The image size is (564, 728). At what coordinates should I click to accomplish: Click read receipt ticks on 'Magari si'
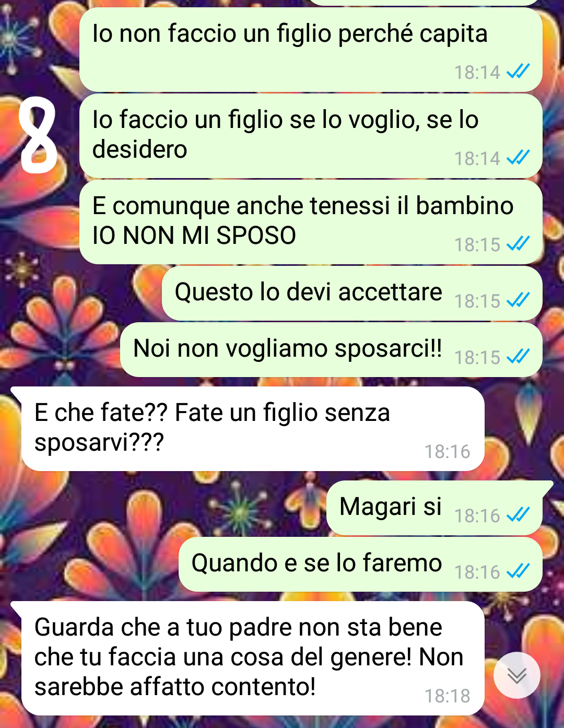click(x=518, y=515)
